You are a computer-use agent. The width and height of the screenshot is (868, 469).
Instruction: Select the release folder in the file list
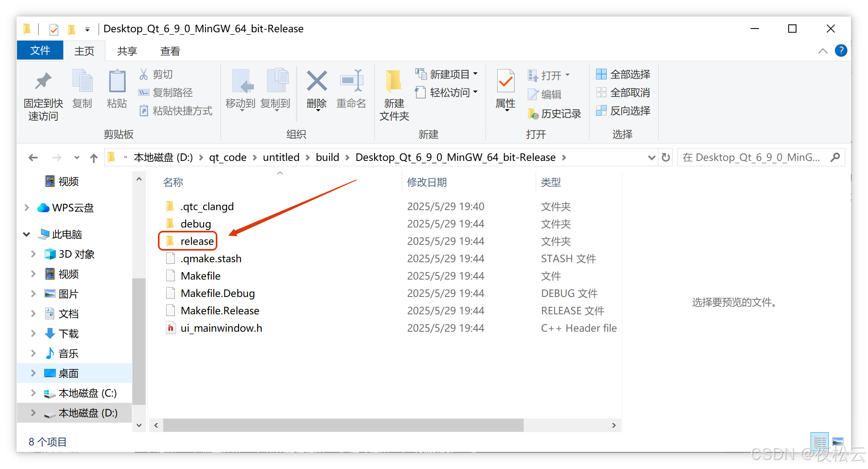click(x=197, y=241)
